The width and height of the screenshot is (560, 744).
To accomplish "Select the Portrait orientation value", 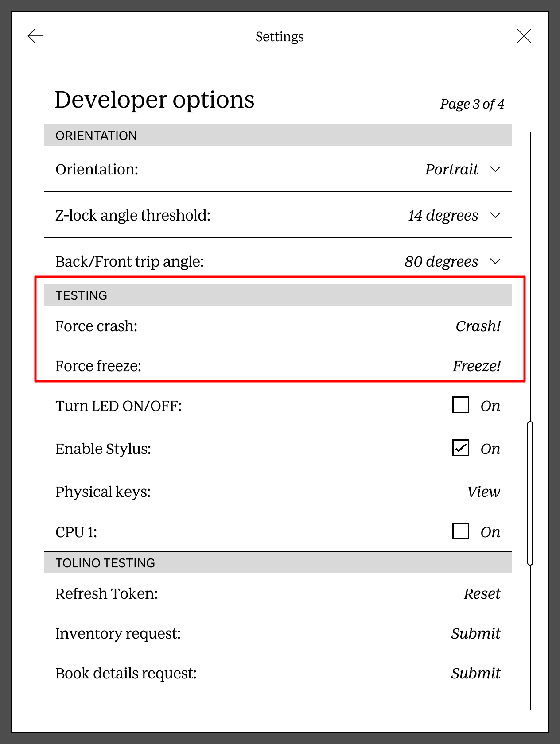I will (x=451, y=169).
